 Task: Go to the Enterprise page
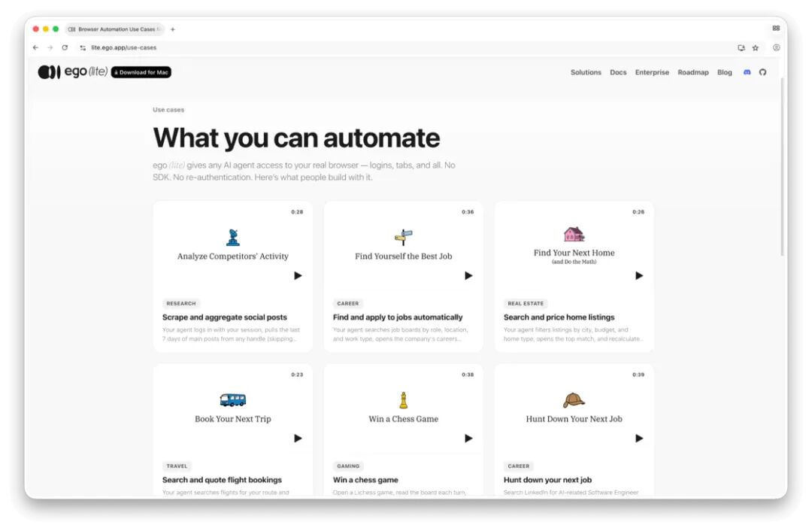tap(652, 72)
